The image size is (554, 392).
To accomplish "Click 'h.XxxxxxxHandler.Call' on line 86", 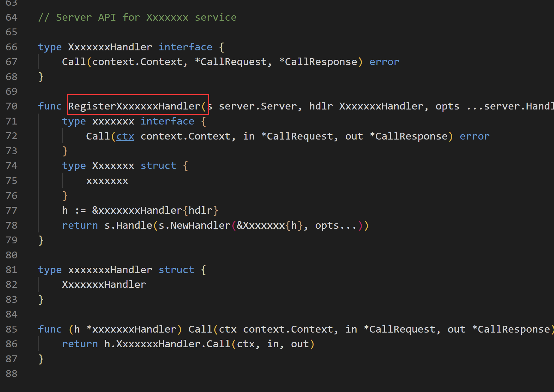I will click(x=167, y=344).
